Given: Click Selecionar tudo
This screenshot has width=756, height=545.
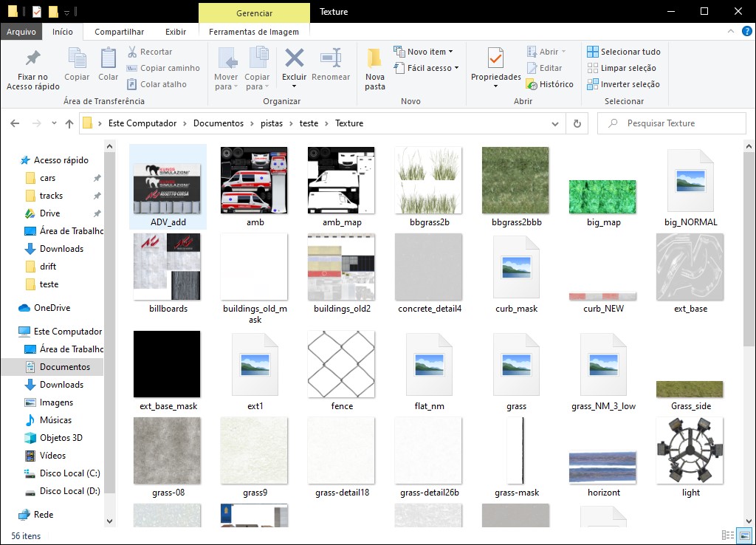Looking at the screenshot, I should 624,52.
